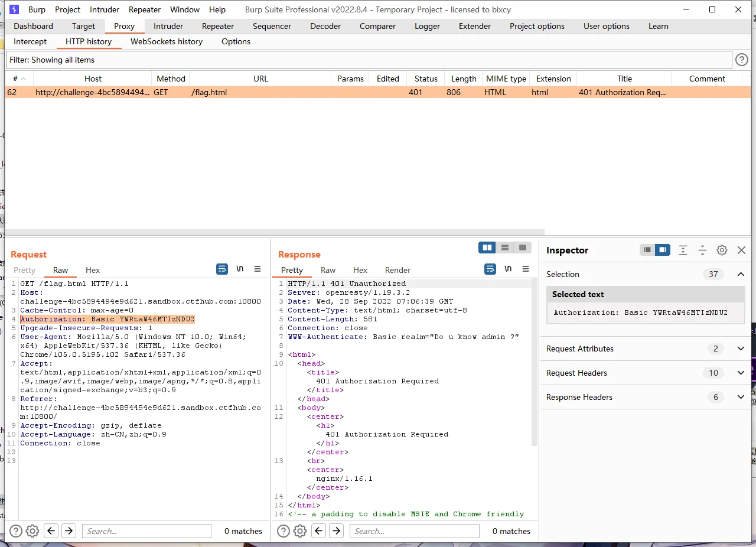Screen dimensions: 756x547
Task: Click the filter bar showing all items
Action: [369, 60]
